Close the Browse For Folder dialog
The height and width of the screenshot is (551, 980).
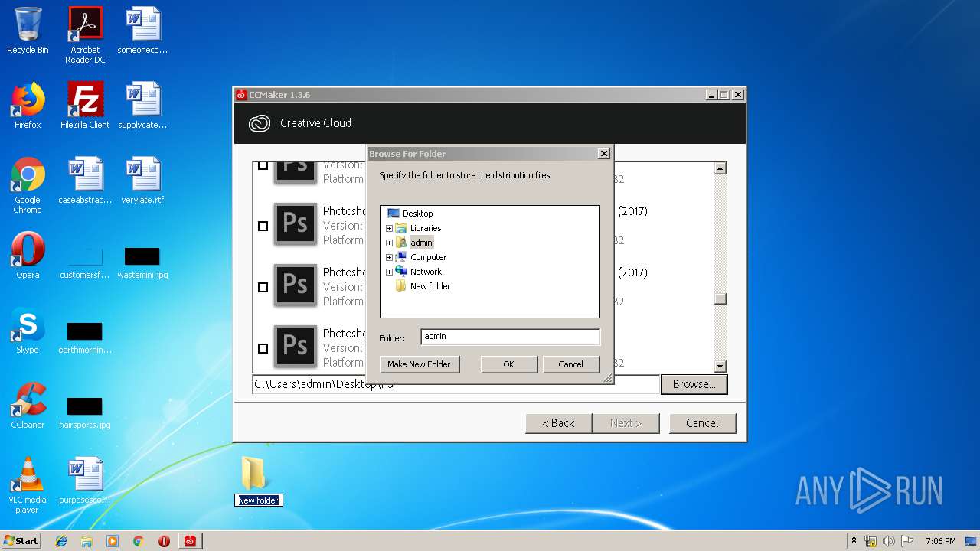[x=603, y=154]
